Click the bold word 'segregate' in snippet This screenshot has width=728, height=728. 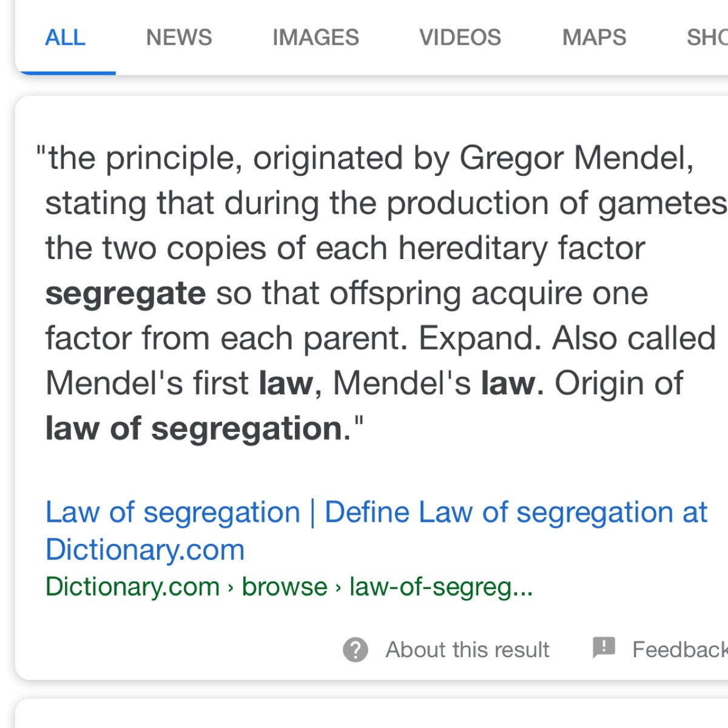tap(126, 294)
